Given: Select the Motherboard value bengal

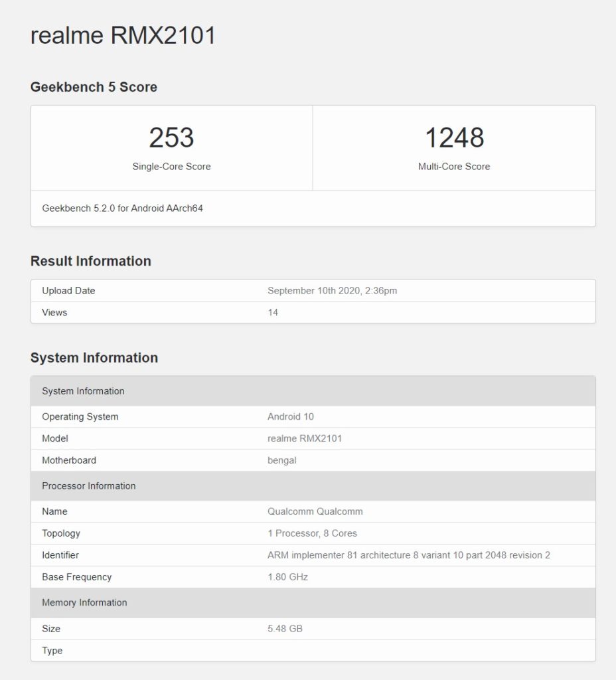Looking at the screenshot, I should coord(282,460).
